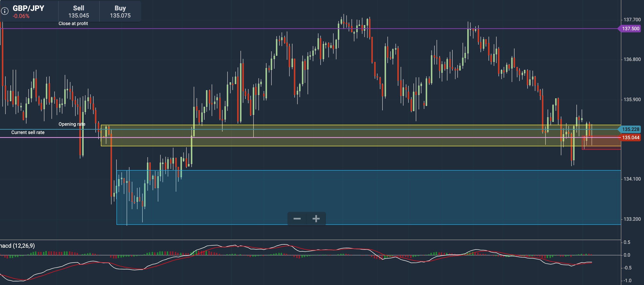644x285 pixels.
Task: Select the small red rectangle near current price
Action: point(601,143)
